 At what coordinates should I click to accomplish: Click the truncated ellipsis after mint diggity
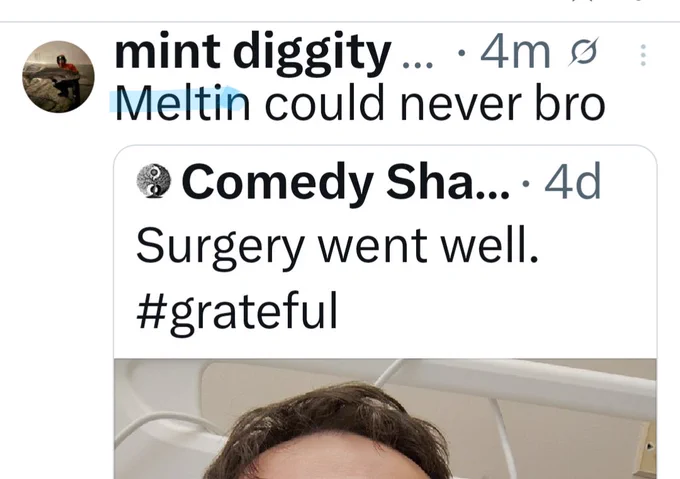click(x=418, y=66)
